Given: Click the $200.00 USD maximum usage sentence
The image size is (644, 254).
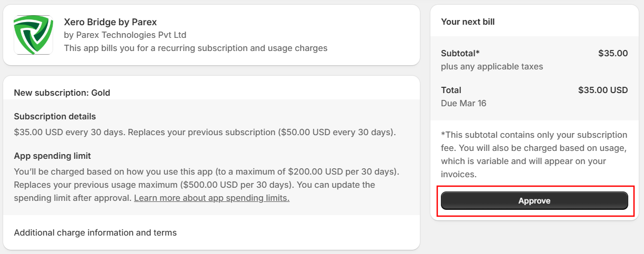Looking at the screenshot, I should (x=207, y=172).
